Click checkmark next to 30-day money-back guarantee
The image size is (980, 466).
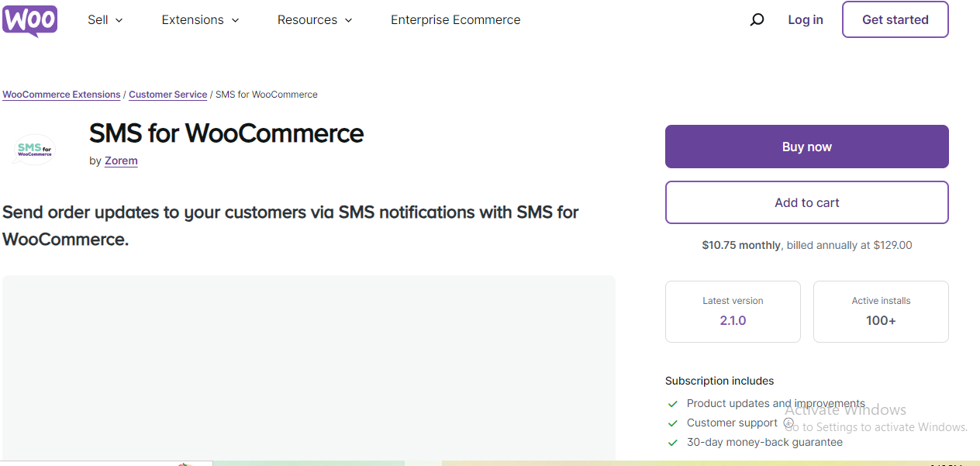[673, 443]
